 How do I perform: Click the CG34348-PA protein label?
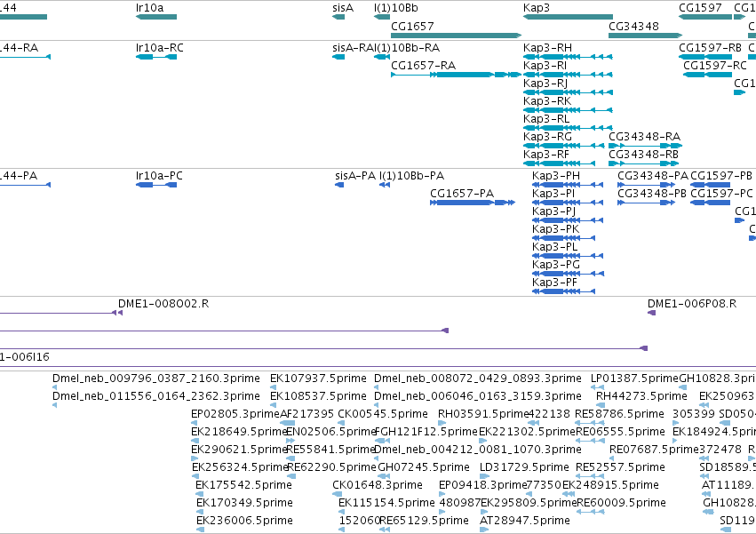click(x=653, y=176)
